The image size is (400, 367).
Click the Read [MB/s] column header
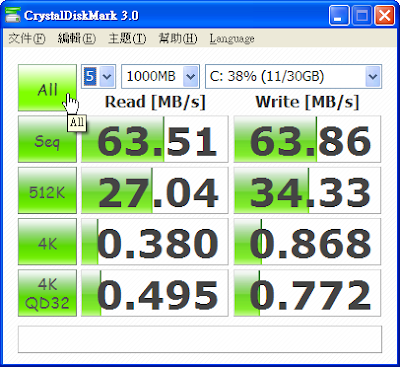(155, 102)
